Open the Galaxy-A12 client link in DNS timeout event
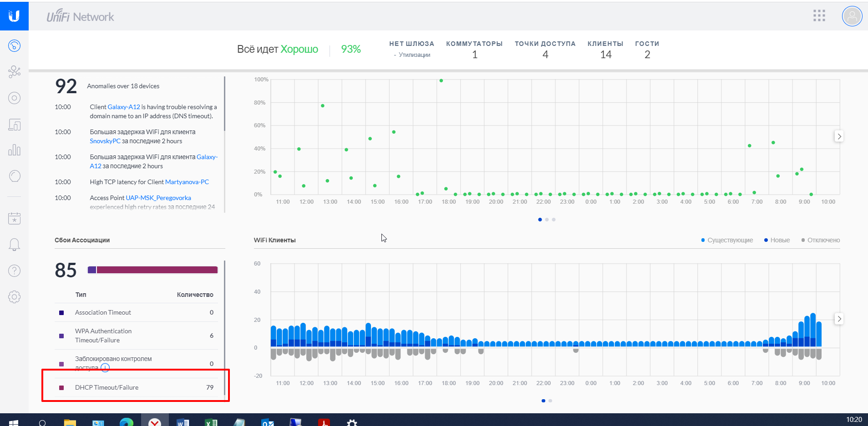The image size is (868, 426). click(124, 107)
